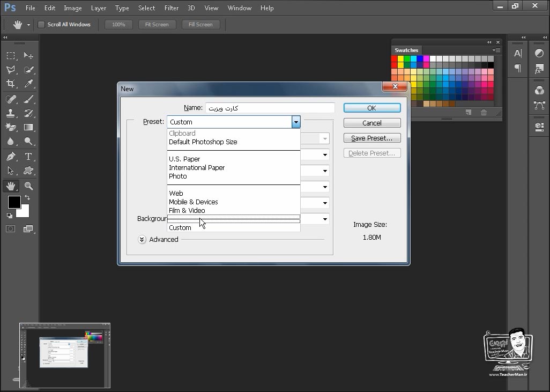Open the Character panel icon
Image resolution: width=550 pixels, height=392 pixels.
(x=518, y=53)
